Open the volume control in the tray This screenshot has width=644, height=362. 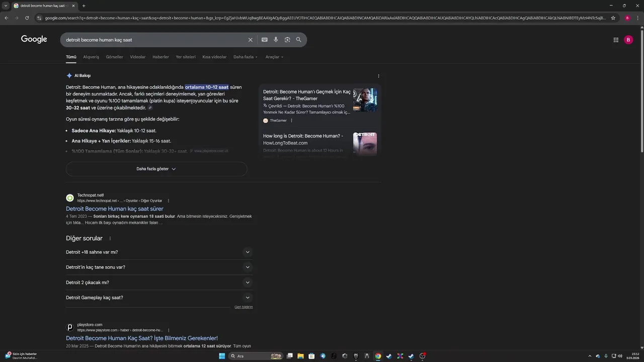point(620,356)
